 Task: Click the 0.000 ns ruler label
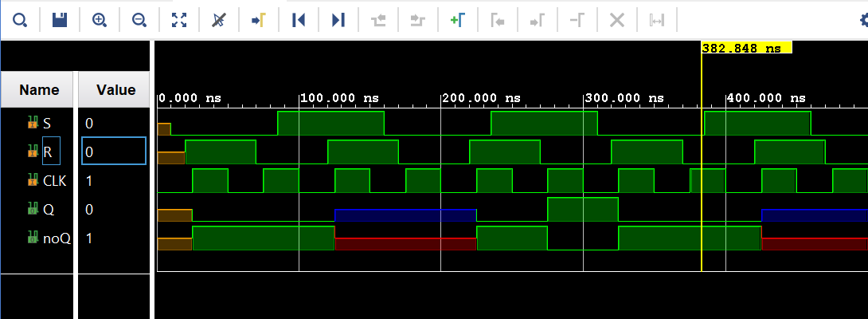[x=190, y=98]
